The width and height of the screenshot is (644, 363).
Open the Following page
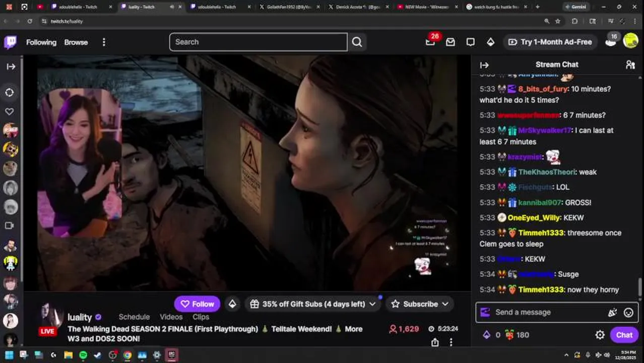pos(41,42)
